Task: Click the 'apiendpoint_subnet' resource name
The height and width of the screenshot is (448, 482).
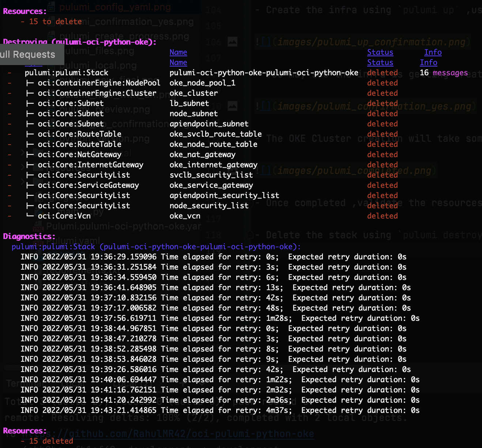Action: (209, 124)
